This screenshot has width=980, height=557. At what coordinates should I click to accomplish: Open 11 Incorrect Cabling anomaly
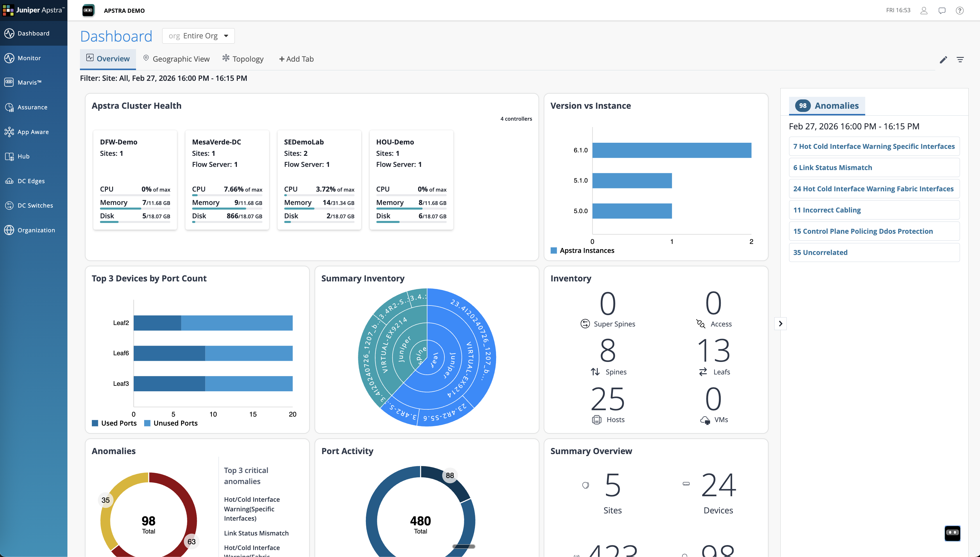[874, 210]
